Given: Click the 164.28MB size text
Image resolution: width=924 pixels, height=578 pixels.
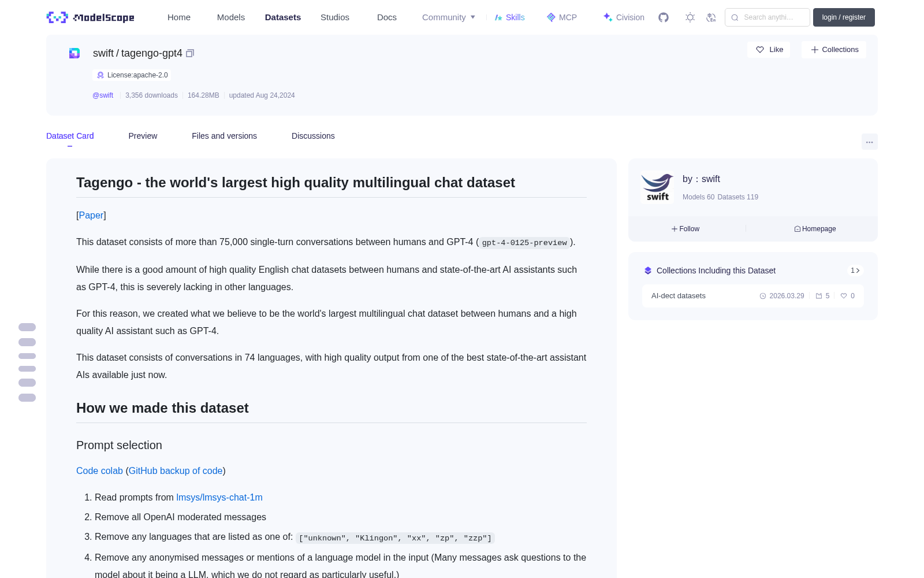Looking at the screenshot, I should 203,95.
